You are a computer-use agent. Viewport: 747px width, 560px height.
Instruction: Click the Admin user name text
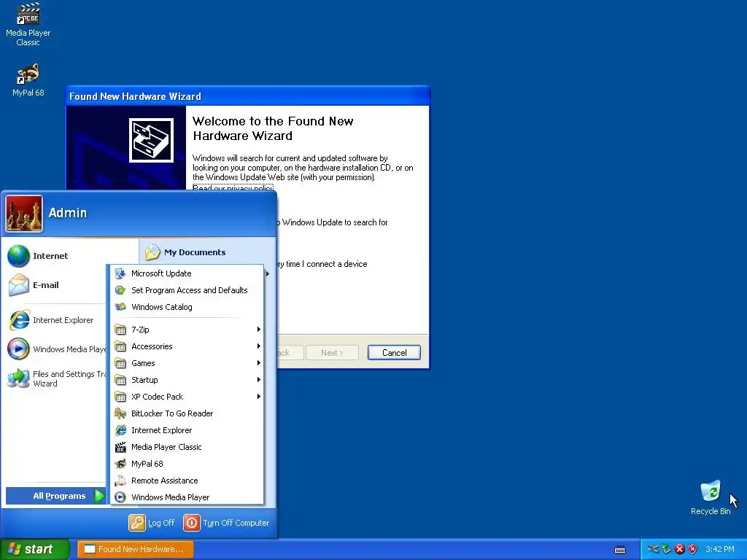coord(68,213)
